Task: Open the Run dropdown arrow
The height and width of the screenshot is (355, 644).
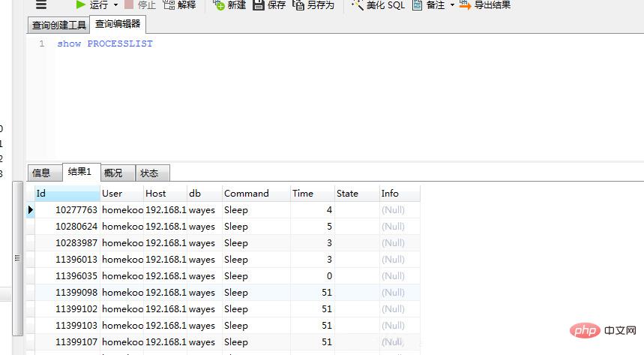Action: [115, 5]
